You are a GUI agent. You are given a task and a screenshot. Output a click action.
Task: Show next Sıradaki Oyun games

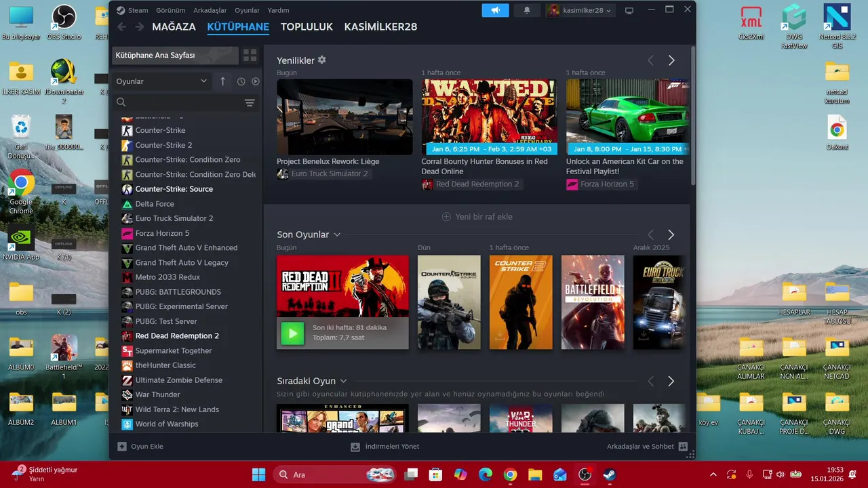[671, 382]
